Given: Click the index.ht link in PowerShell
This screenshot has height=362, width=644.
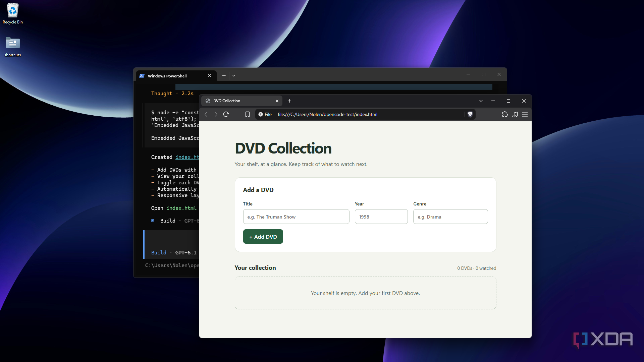Looking at the screenshot, I should 187,157.
